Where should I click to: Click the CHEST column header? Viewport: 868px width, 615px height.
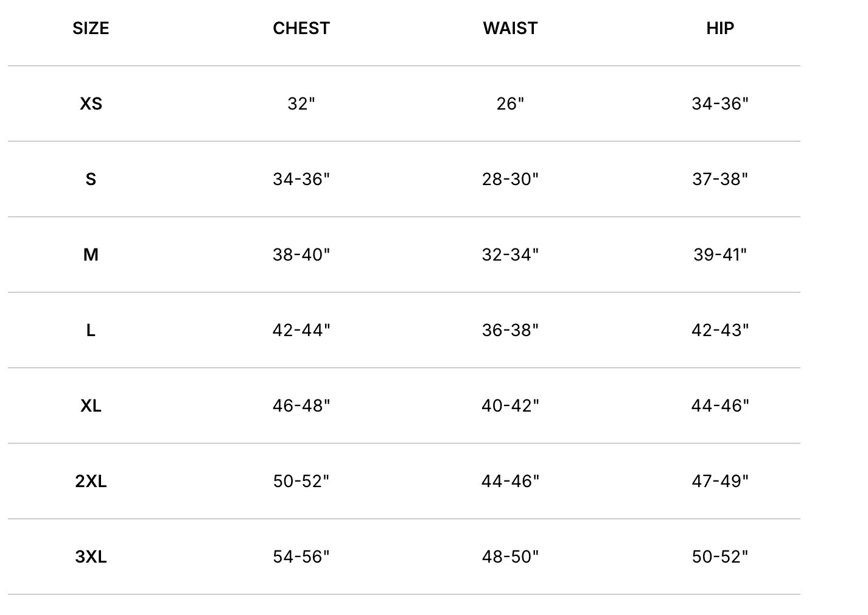click(x=301, y=29)
